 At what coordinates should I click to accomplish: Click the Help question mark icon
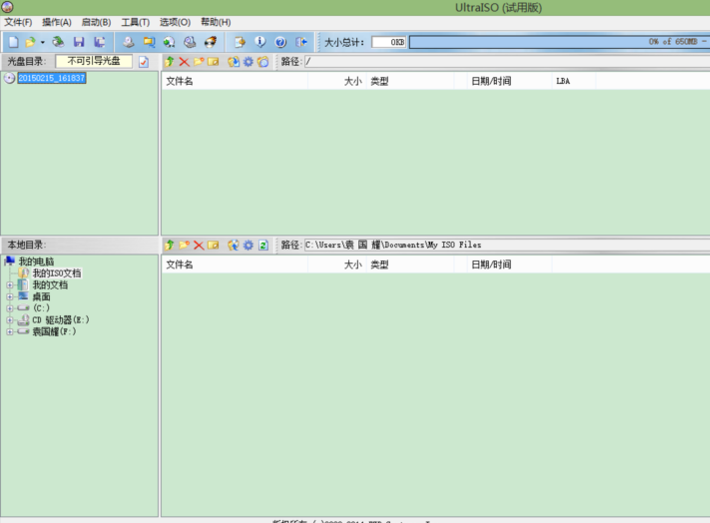coord(280,42)
